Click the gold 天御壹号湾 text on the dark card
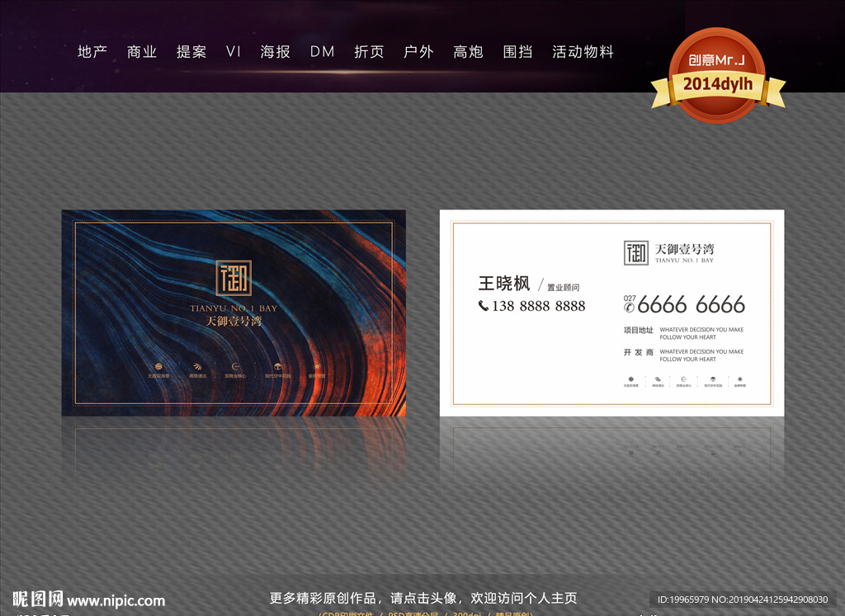The width and height of the screenshot is (845, 616). 234,322
